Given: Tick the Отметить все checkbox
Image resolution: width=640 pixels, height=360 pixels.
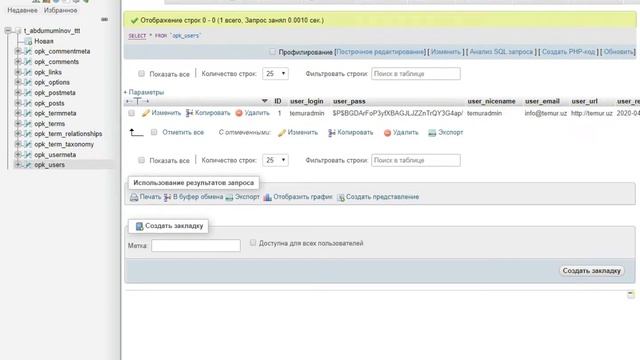Looking at the screenshot, I should (154, 132).
